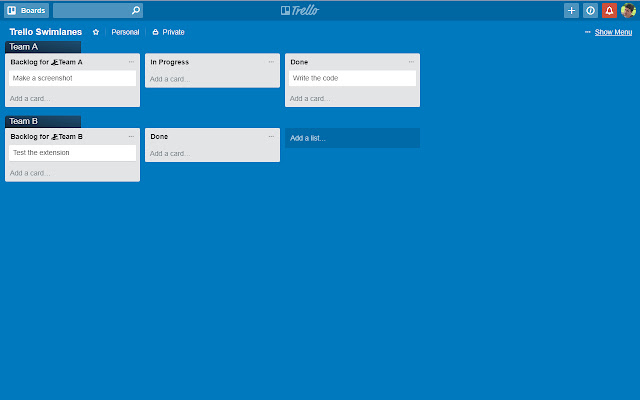640x400 pixels.
Task: Edit the Backlog for Team B list title
Action: pyautogui.click(x=47, y=136)
